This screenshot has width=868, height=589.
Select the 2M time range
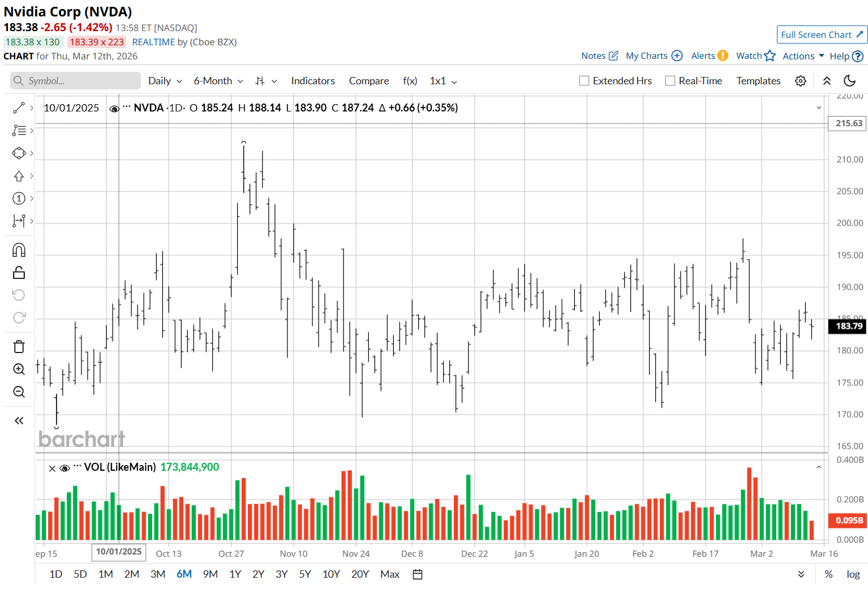pyautogui.click(x=132, y=574)
